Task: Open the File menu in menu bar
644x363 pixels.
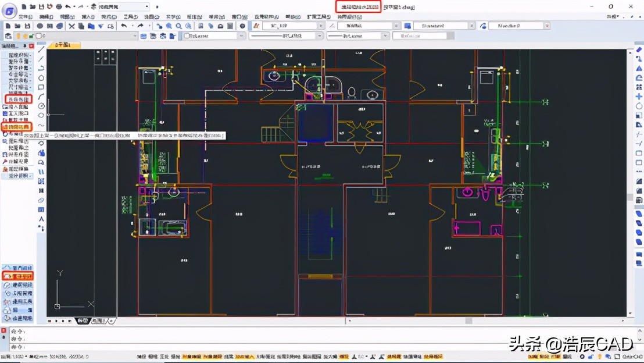Action: coord(26,17)
